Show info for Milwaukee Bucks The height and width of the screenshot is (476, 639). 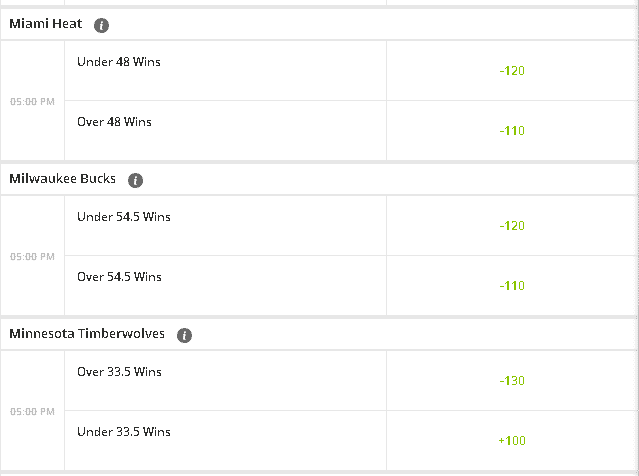click(x=135, y=180)
